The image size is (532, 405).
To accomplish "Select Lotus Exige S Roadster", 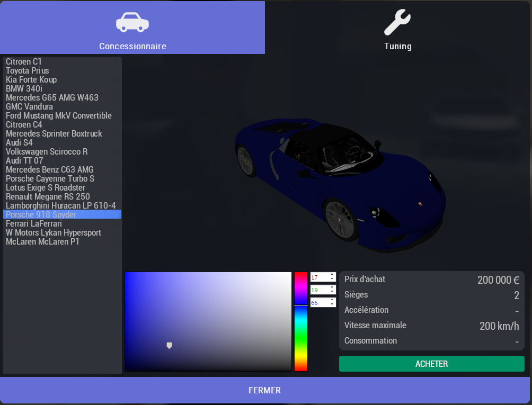I will point(62,187).
